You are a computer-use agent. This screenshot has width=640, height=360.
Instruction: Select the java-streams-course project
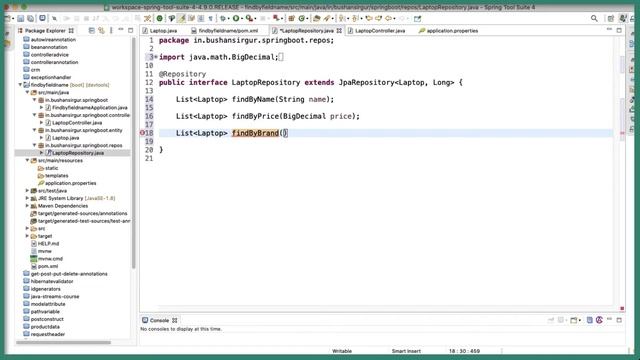tap(55, 296)
